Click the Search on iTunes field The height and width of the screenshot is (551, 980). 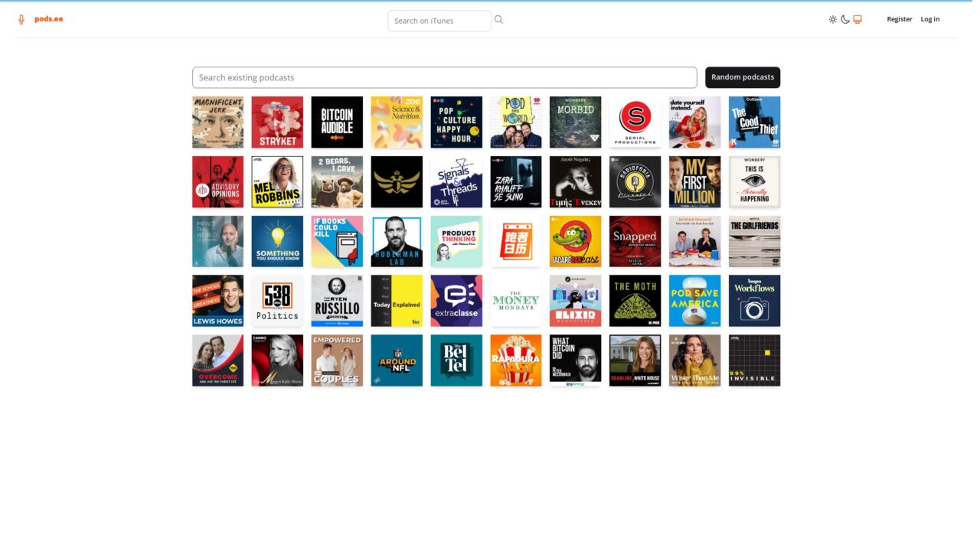click(439, 21)
